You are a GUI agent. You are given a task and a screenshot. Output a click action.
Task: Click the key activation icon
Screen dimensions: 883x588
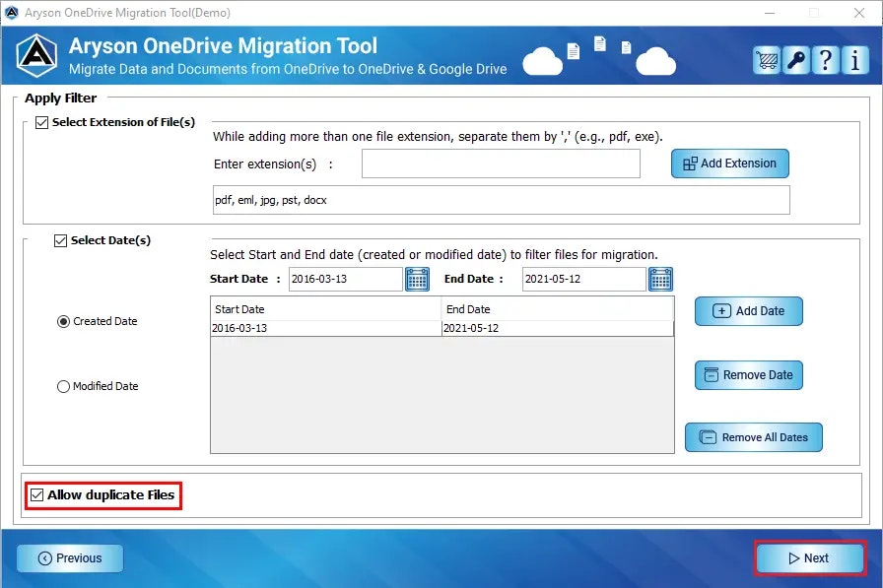coord(796,60)
